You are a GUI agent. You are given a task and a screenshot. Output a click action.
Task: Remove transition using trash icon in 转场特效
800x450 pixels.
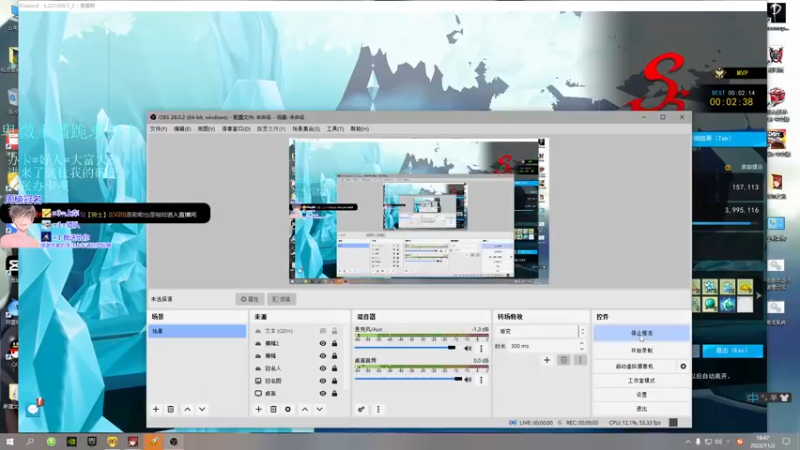(564, 360)
